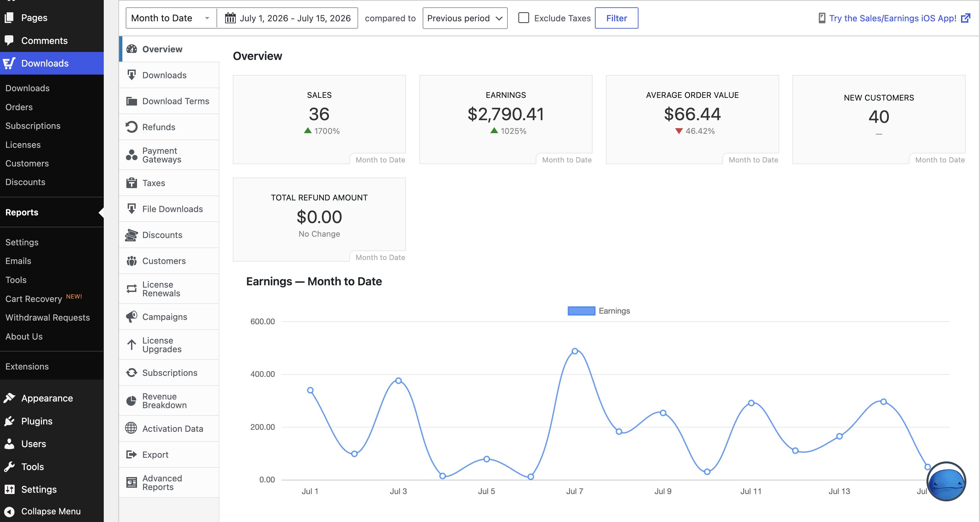The width and height of the screenshot is (980, 522).
Task: Click the Refunds circular arrow icon
Action: [x=131, y=127]
